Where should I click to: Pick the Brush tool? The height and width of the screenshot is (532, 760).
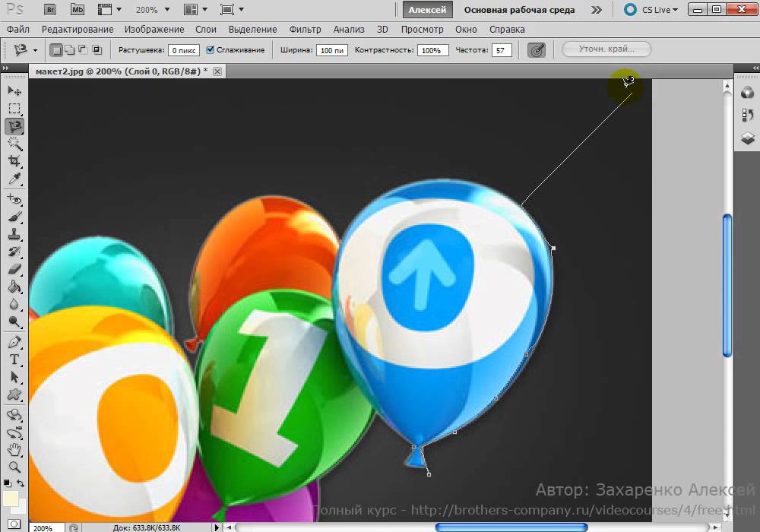14,217
